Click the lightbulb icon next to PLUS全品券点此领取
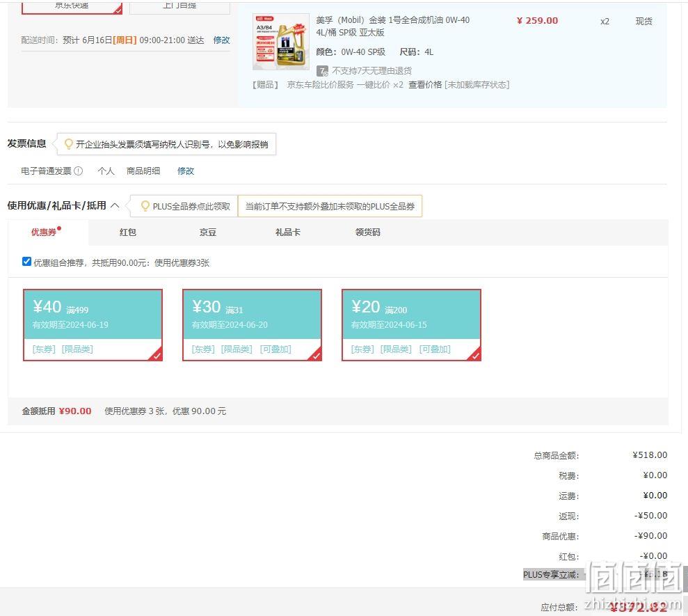 145,206
